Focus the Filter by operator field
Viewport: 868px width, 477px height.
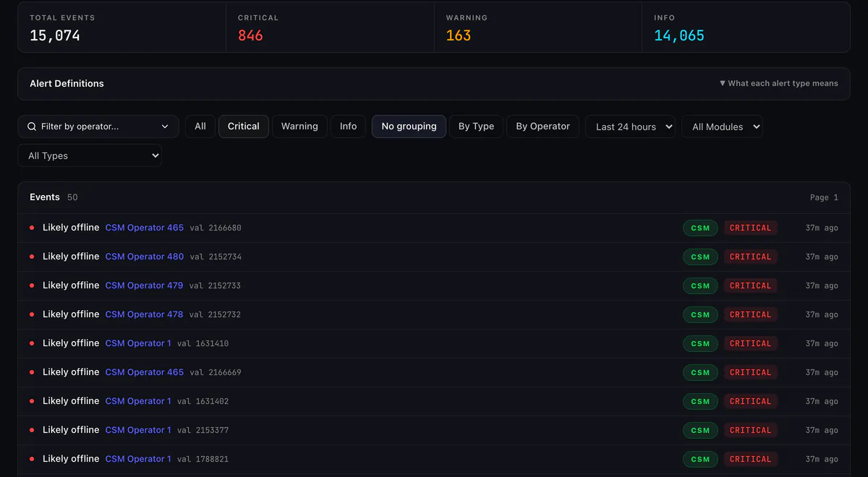[x=98, y=126]
